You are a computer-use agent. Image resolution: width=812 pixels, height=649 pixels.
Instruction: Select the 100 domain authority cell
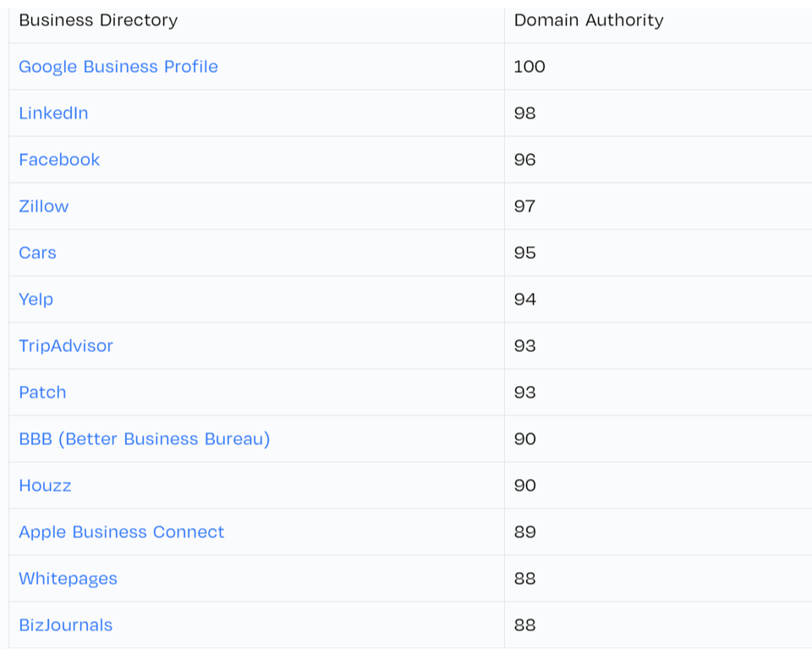pyautogui.click(x=529, y=66)
